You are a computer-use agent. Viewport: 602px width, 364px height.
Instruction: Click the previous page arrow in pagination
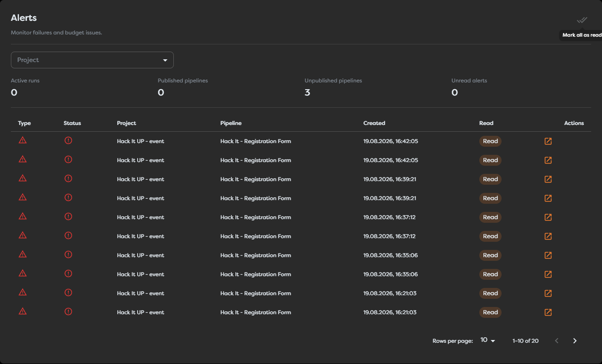point(557,341)
